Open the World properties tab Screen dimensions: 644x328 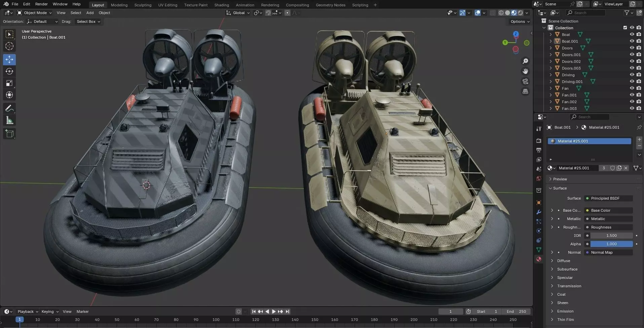click(539, 178)
